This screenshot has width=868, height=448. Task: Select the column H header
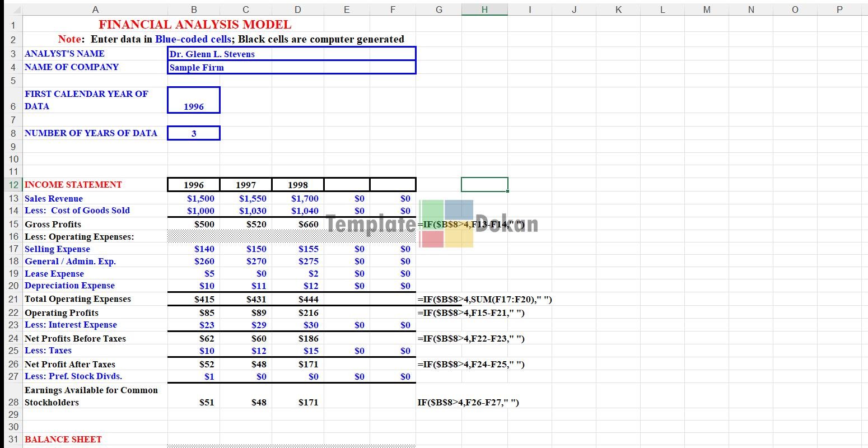point(484,10)
